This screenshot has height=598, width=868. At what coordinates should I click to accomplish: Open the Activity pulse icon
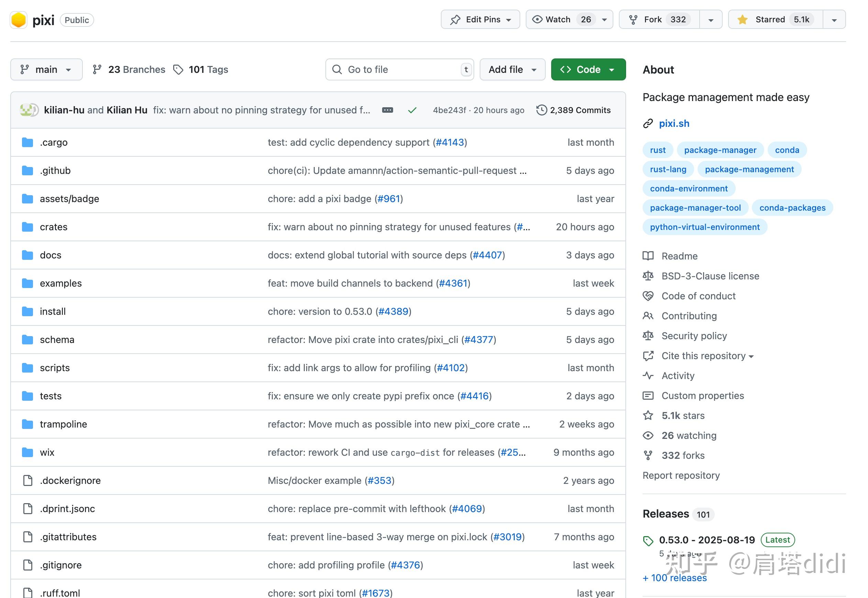click(x=648, y=375)
